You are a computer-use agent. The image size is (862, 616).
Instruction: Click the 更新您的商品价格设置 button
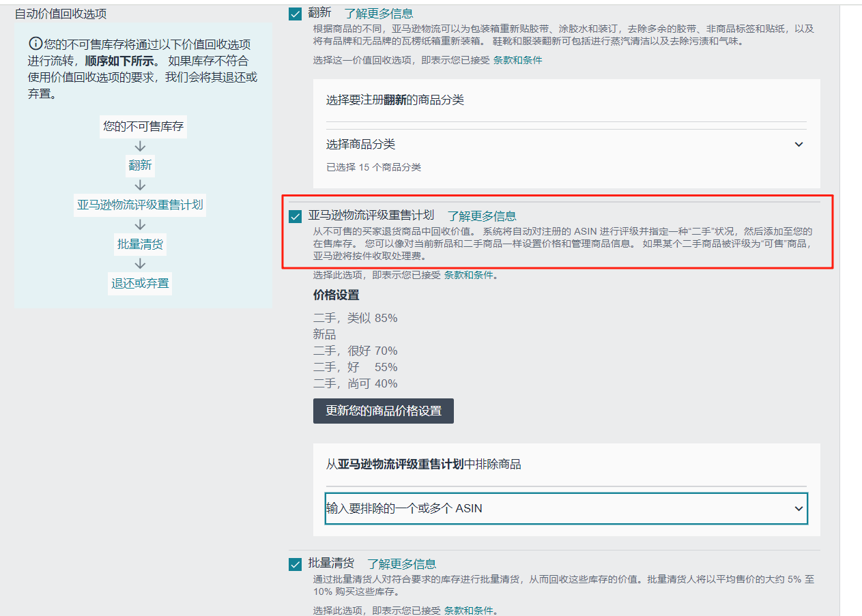point(384,411)
